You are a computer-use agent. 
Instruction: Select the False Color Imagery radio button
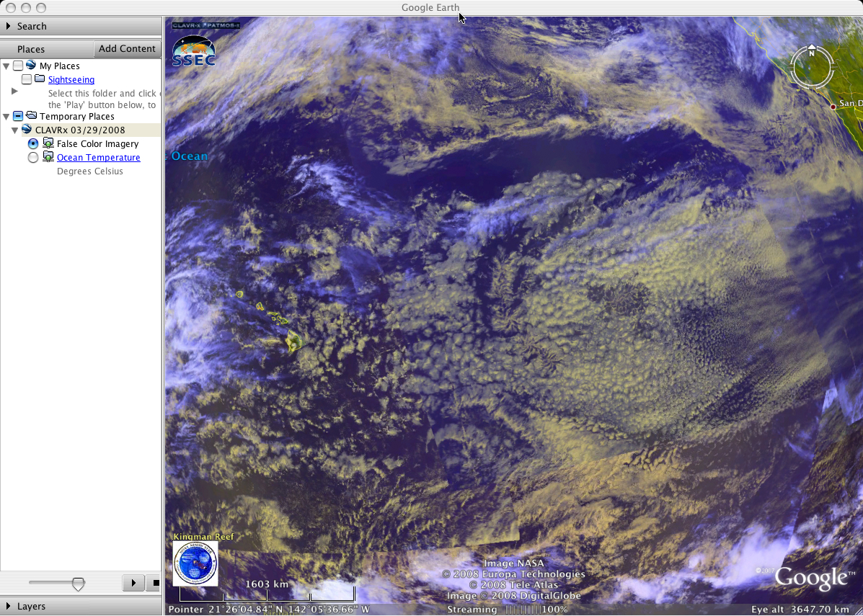pyautogui.click(x=33, y=143)
